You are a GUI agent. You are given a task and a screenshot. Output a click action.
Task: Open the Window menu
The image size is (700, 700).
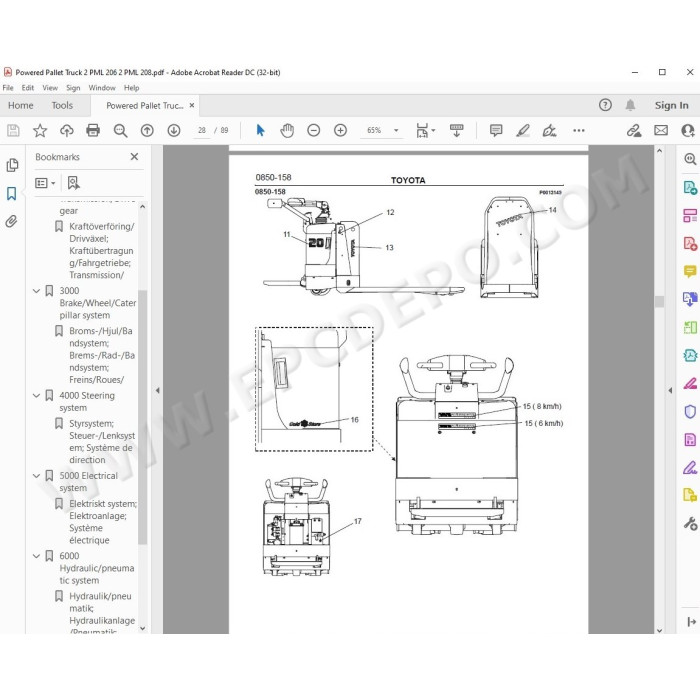coord(102,88)
